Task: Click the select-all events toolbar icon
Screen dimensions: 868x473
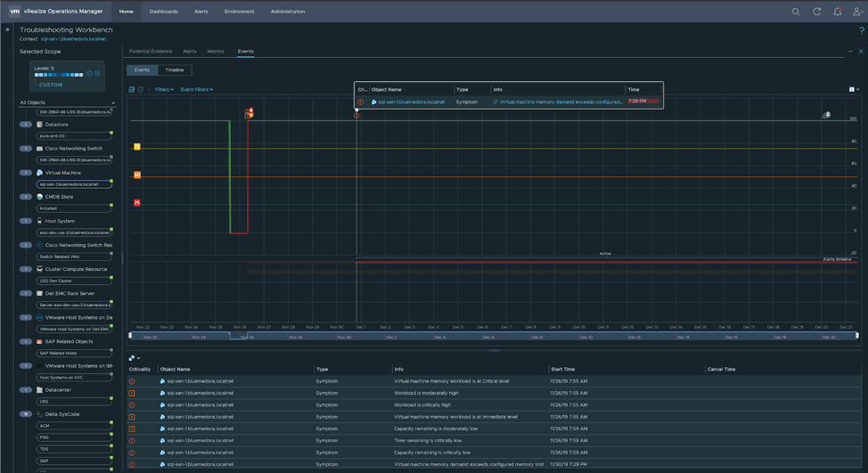Action: pos(132,90)
